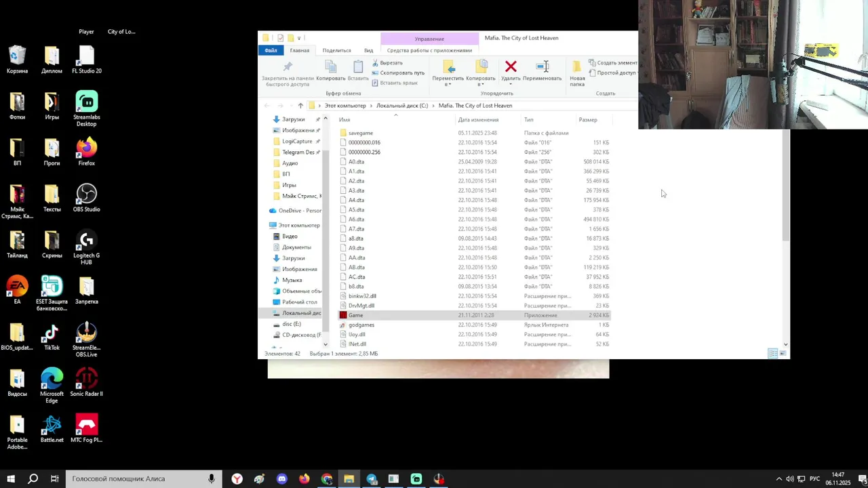
Task: Click Этот компьютер in the address bar
Action: click(x=345, y=106)
